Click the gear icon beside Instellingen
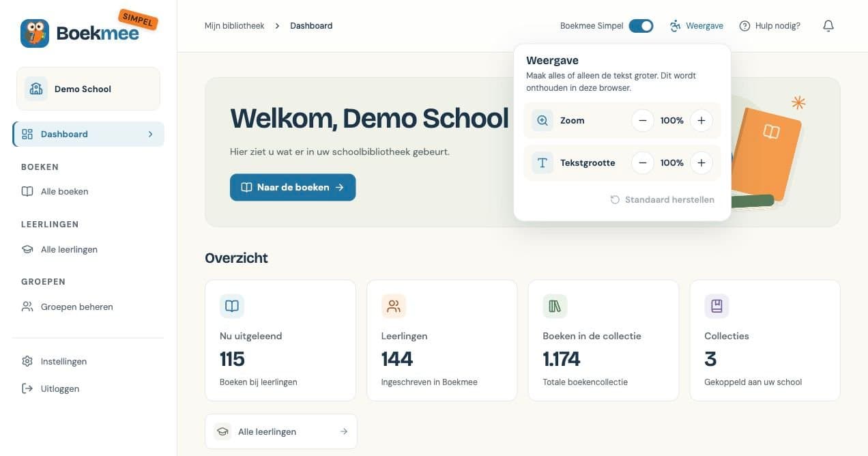 [x=27, y=361]
